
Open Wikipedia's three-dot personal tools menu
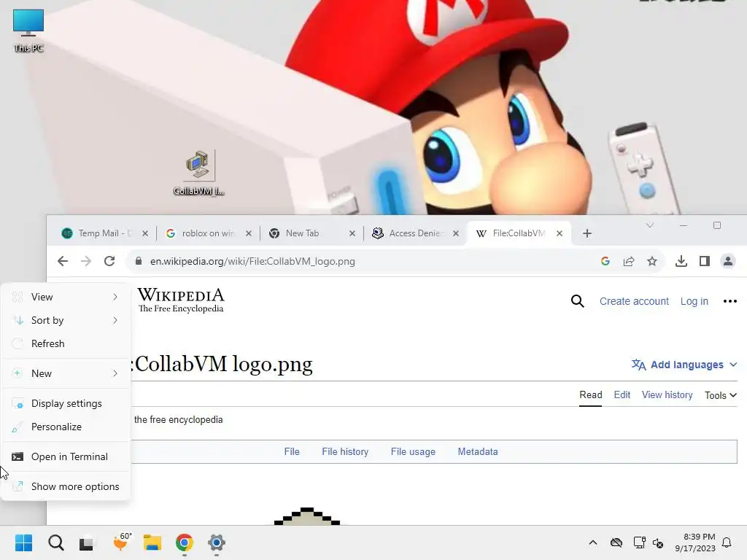[729, 301]
